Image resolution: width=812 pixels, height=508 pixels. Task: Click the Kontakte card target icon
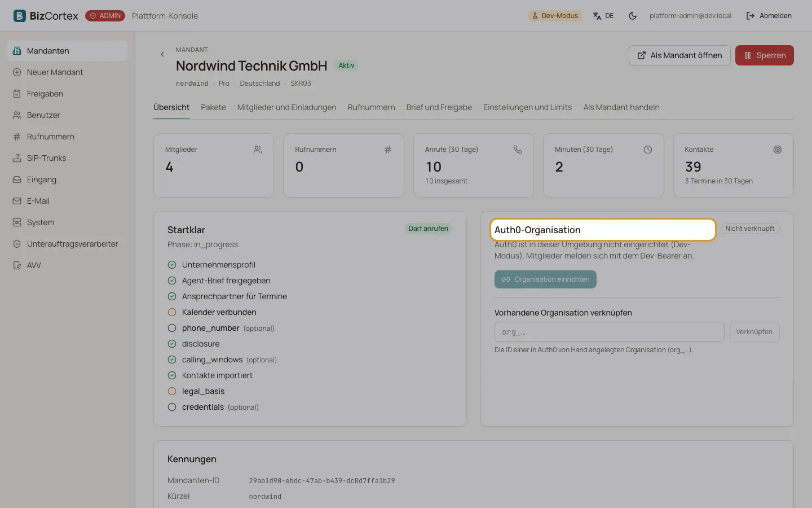[x=778, y=150]
